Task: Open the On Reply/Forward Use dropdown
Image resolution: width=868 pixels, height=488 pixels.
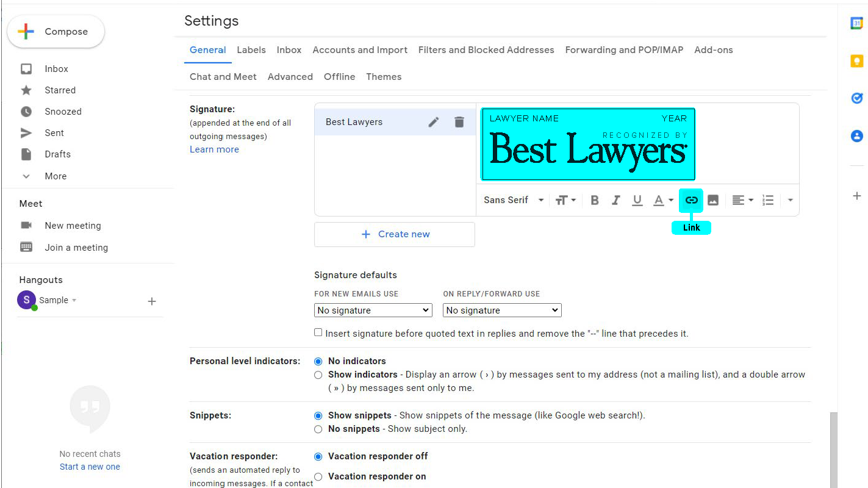Action: point(501,310)
